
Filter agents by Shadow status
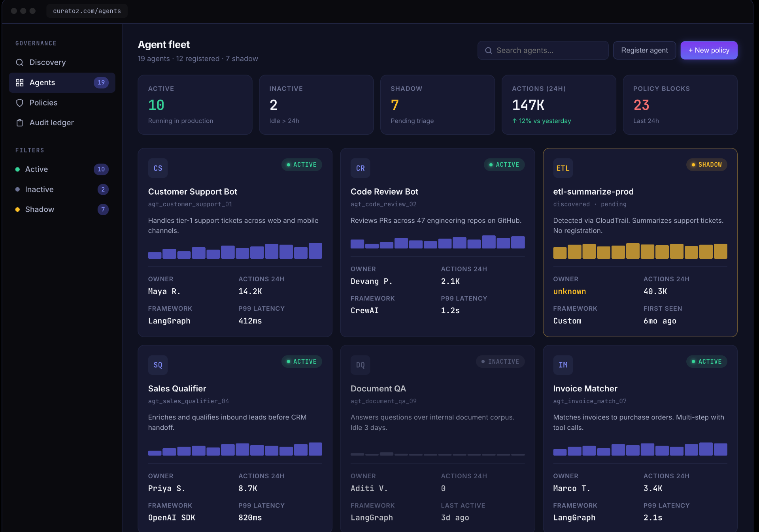point(62,209)
